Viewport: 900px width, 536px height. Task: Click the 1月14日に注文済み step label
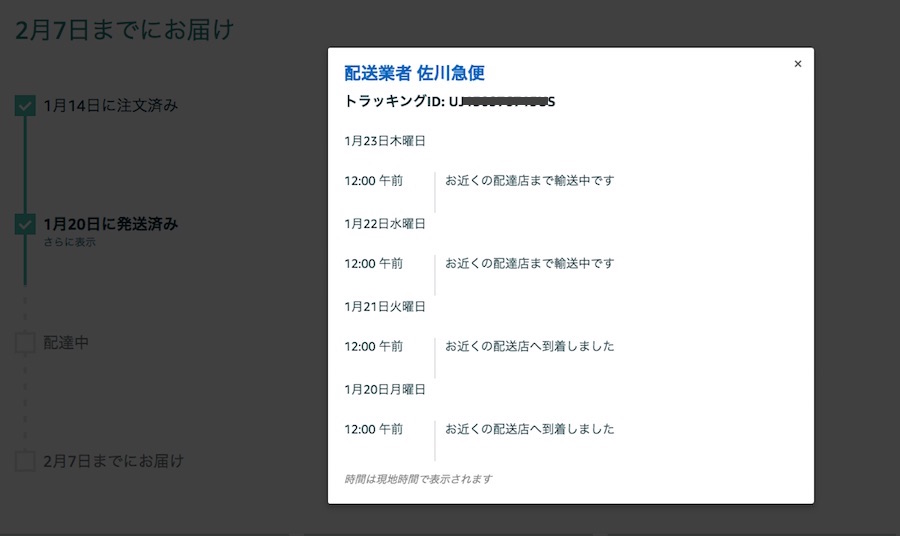tap(111, 106)
